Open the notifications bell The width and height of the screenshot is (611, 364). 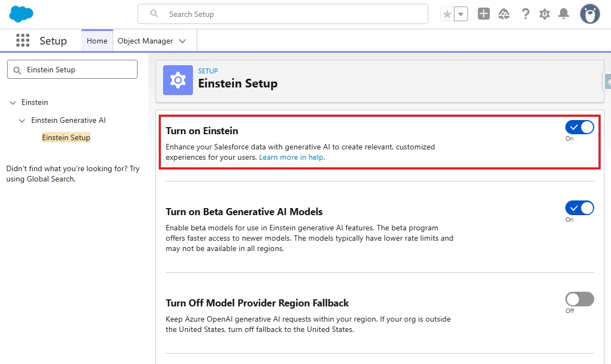[564, 14]
